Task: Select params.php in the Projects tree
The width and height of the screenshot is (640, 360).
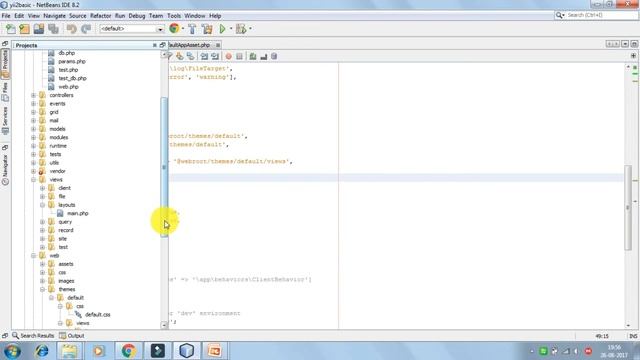Action: point(72,62)
